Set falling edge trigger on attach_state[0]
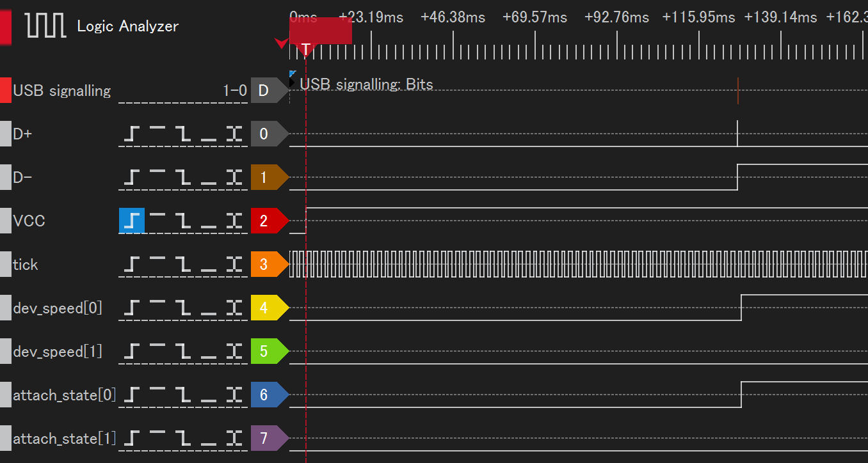 pyautogui.click(x=183, y=395)
